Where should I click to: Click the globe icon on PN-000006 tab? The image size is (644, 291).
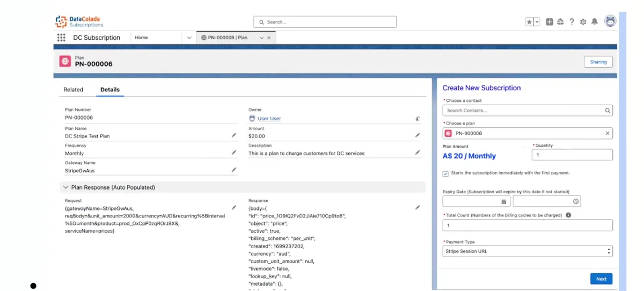(204, 38)
